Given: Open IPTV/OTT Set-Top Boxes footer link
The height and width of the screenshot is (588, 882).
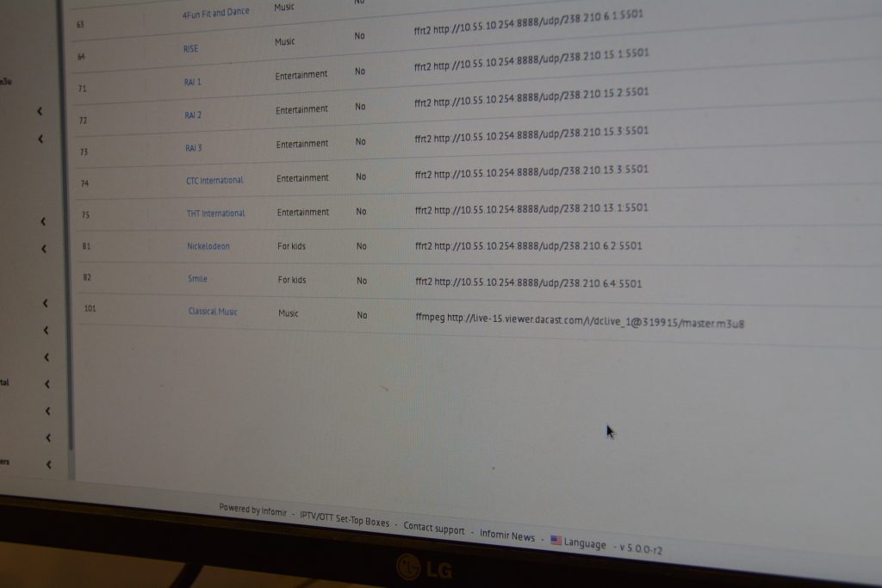Looking at the screenshot, I should (x=344, y=519).
